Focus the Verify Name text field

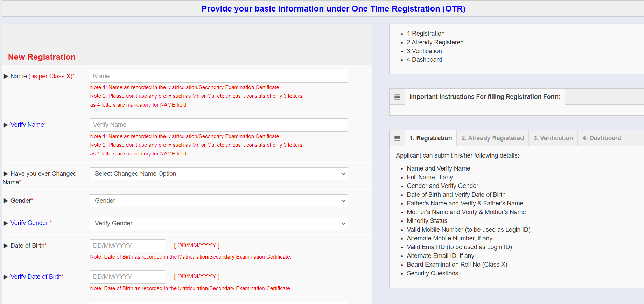[219, 125]
